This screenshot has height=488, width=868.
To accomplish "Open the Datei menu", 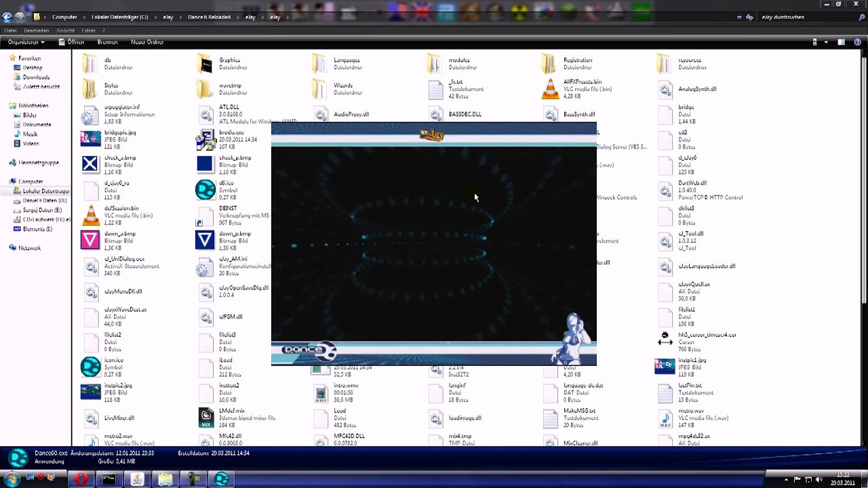I will pos(10,30).
